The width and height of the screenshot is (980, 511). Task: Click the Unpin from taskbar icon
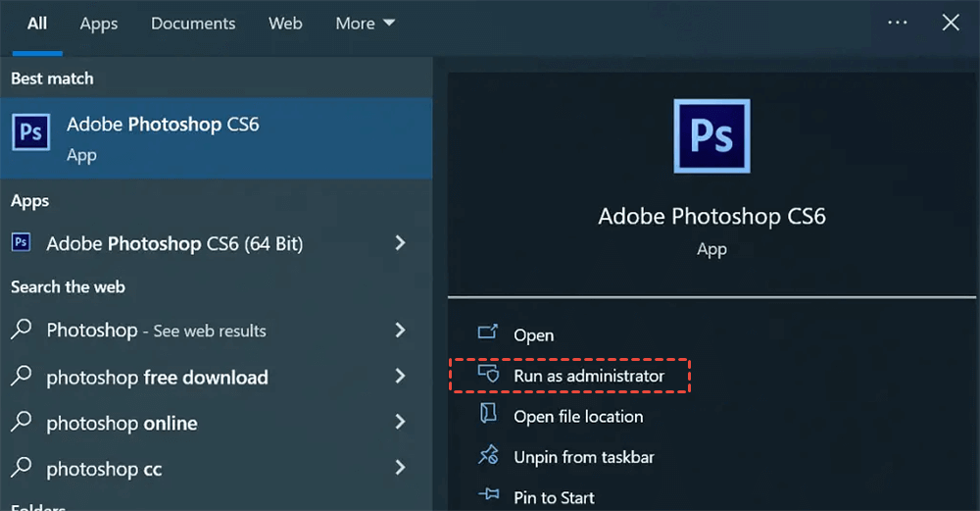(x=487, y=456)
